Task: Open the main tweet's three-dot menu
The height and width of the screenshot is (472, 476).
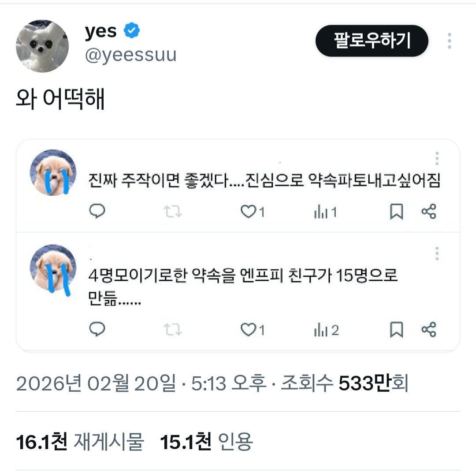Action: click(x=449, y=41)
